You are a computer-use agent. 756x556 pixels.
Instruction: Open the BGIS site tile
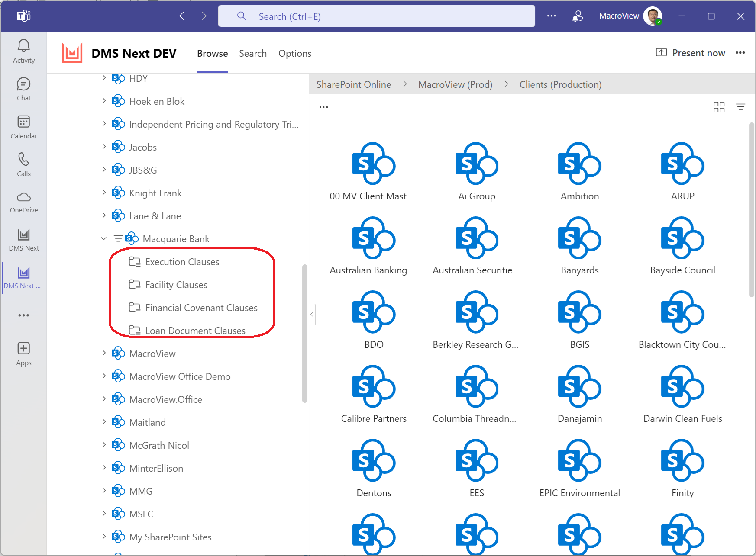point(580,320)
